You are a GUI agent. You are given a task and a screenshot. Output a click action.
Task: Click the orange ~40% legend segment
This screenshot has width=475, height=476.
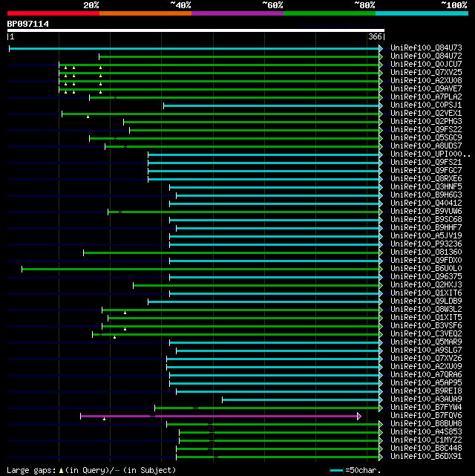tap(145, 13)
